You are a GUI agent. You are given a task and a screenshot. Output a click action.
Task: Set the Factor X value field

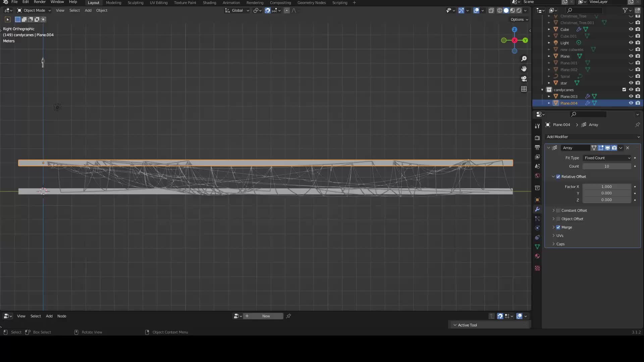[606, 187]
